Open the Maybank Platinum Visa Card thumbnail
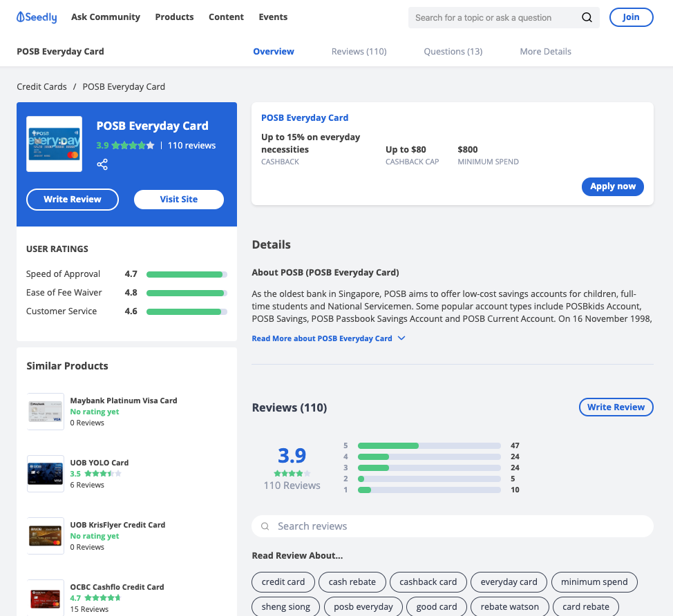The height and width of the screenshot is (616, 673). pos(46,412)
